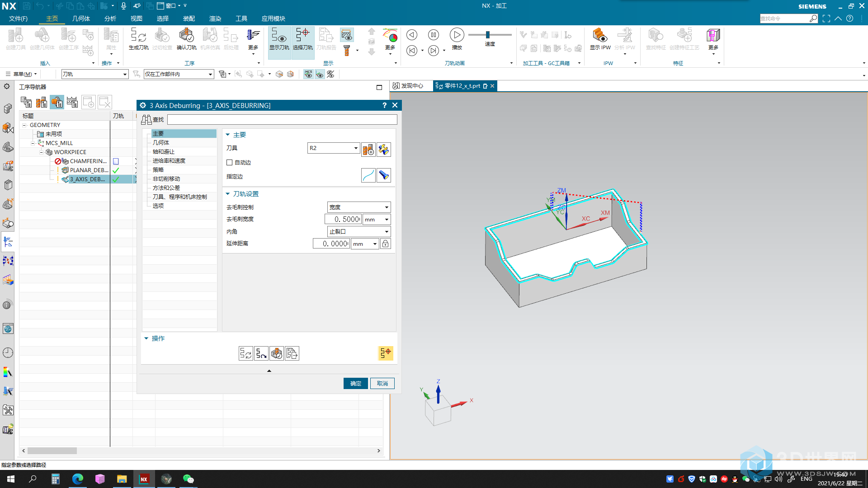Click the create new tool icon beside R2
Viewport: 868px width, 488px height.
[x=368, y=149]
